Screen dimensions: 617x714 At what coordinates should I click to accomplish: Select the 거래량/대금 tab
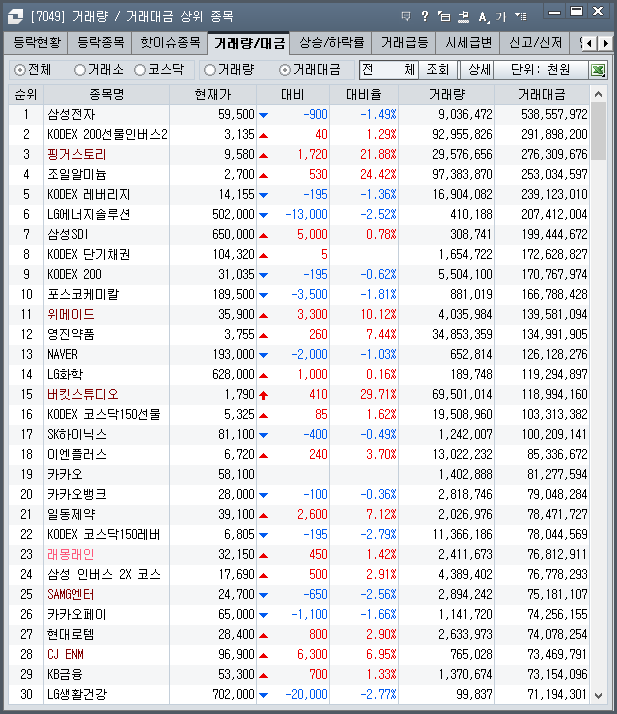(249, 43)
